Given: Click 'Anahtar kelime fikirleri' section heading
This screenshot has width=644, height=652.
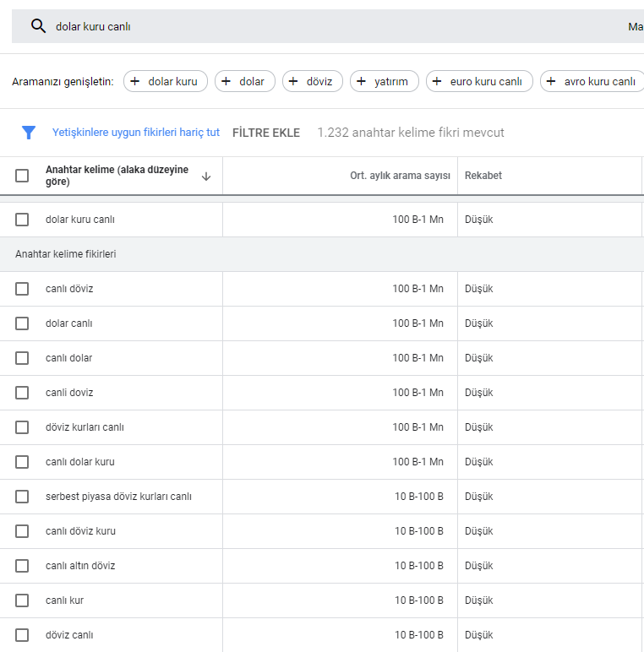Looking at the screenshot, I should (x=66, y=254).
